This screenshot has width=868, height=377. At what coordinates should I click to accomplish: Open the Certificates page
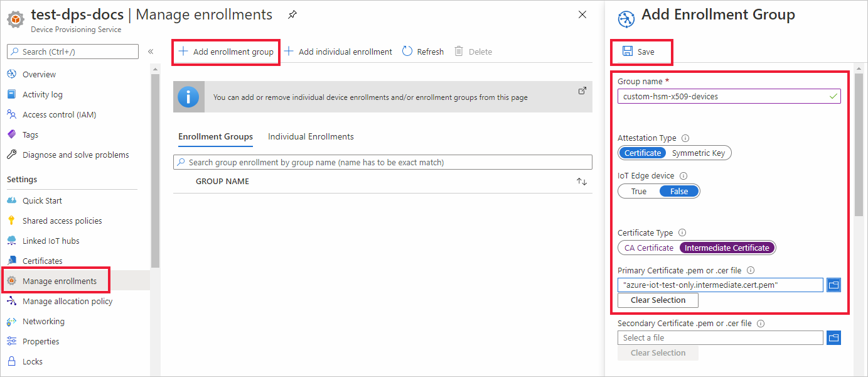pyautogui.click(x=43, y=261)
